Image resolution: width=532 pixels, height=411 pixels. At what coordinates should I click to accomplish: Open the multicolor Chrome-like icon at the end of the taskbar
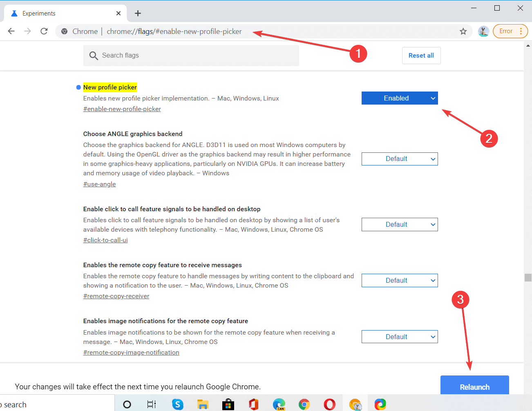(380, 404)
